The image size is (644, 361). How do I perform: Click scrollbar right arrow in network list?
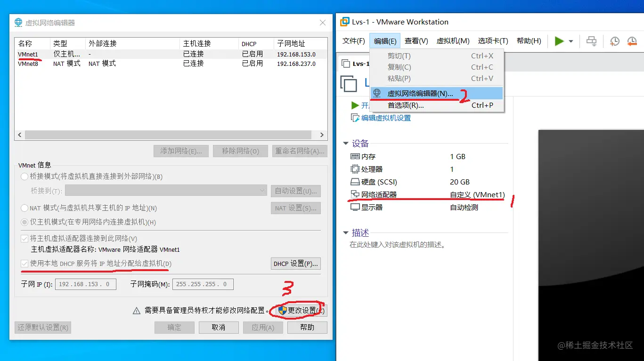click(322, 135)
